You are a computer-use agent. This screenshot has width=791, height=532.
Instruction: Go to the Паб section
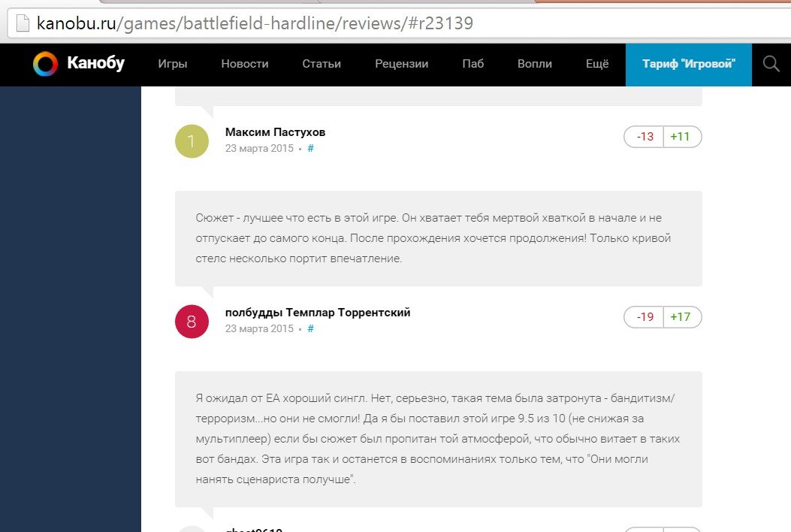pyautogui.click(x=472, y=64)
